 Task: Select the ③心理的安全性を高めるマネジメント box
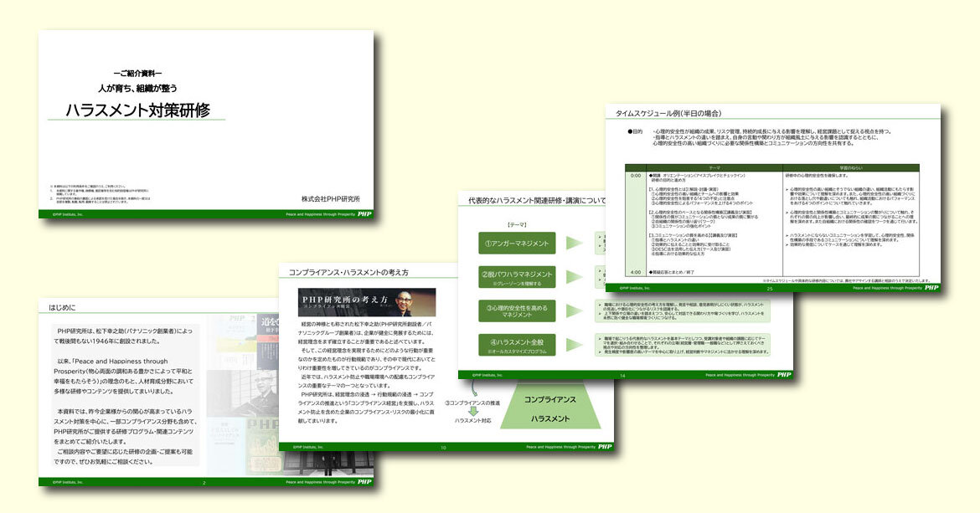pyautogui.click(x=517, y=310)
